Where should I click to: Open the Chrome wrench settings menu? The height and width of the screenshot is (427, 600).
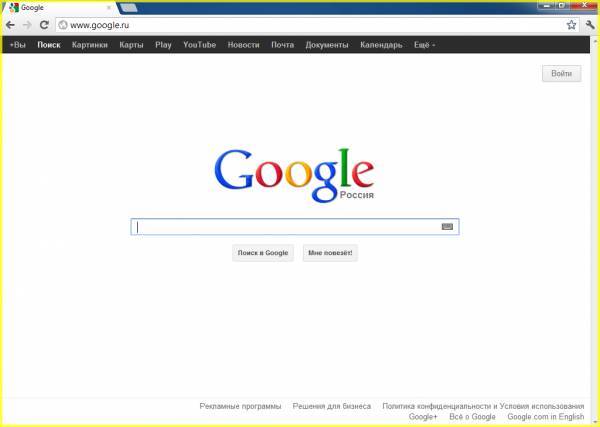pos(589,24)
